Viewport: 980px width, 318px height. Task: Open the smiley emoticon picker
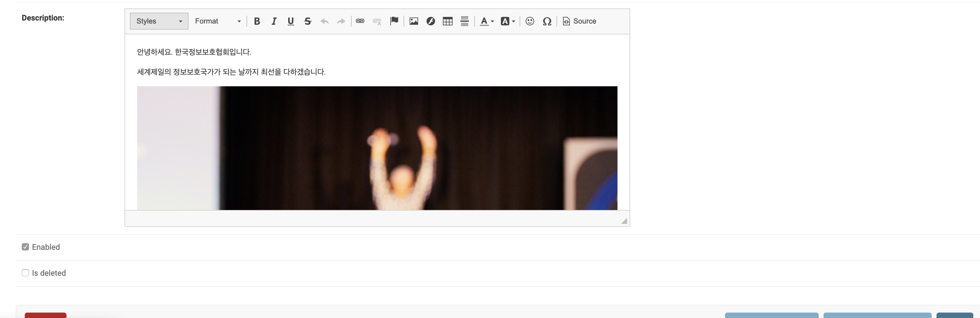tap(530, 21)
